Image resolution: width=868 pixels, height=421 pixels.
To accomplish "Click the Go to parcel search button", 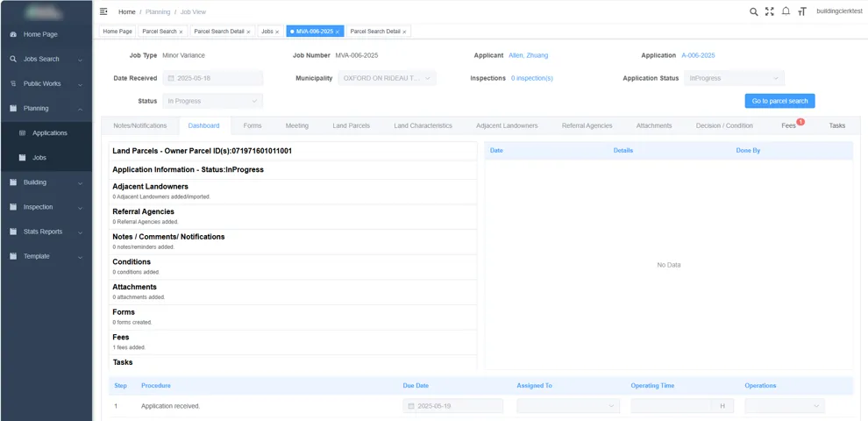I will click(779, 102).
